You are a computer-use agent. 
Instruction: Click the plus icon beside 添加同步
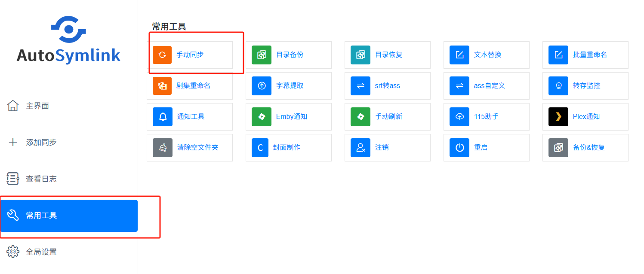coord(13,142)
